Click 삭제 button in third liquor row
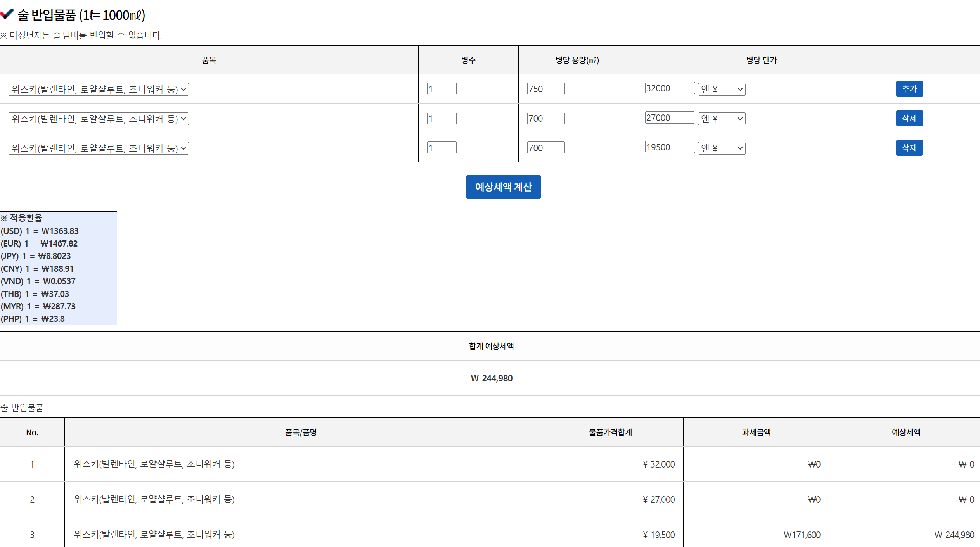This screenshot has width=980, height=547. tap(909, 148)
